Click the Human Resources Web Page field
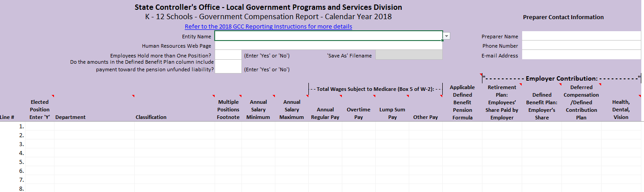Screen dimensions: 644x192 coord(328,45)
